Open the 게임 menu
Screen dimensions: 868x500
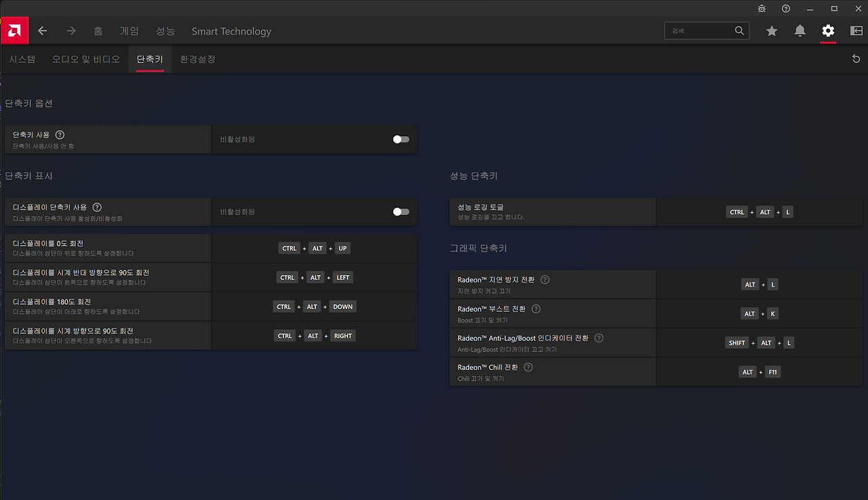click(129, 31)
